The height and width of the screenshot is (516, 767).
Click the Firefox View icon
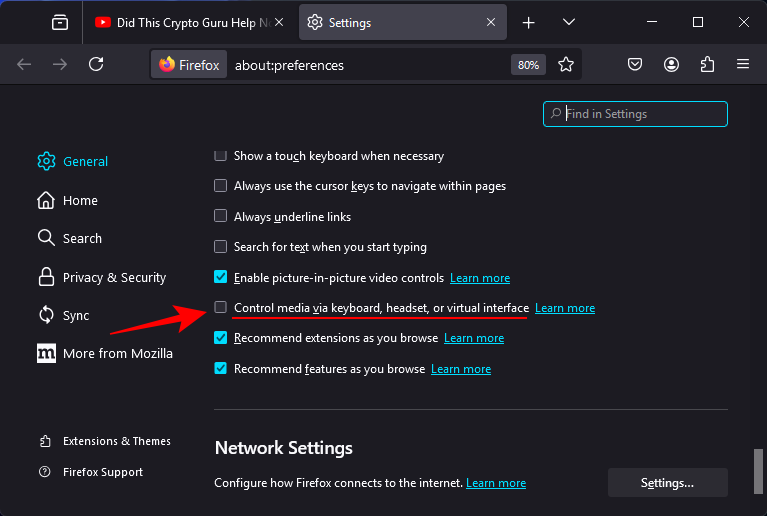pyautogui.click(x=60, y=22)
